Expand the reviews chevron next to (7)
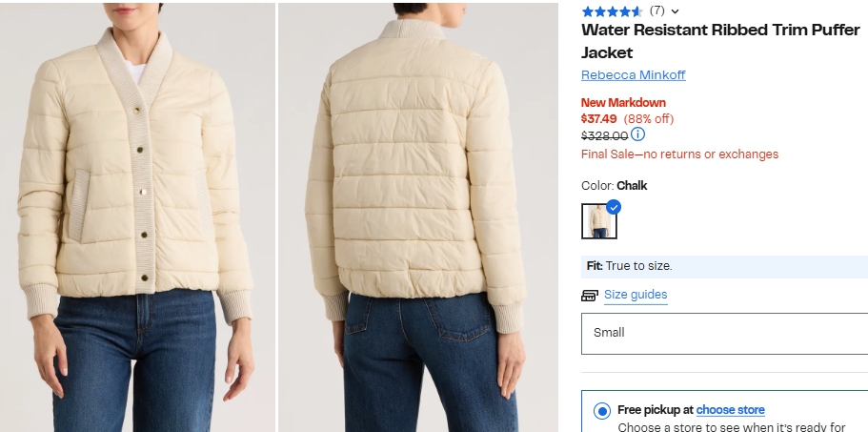This screenshot has height=432, width=868. 675,11
